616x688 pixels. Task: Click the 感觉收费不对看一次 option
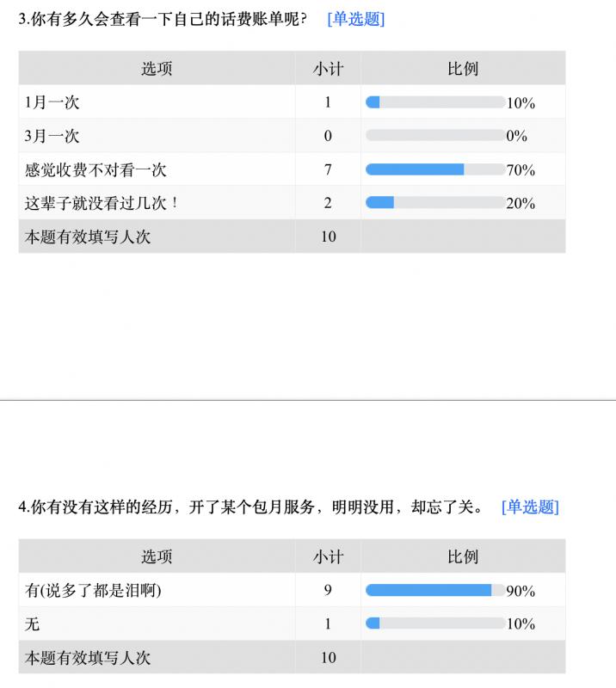click(x=95, y=169)
